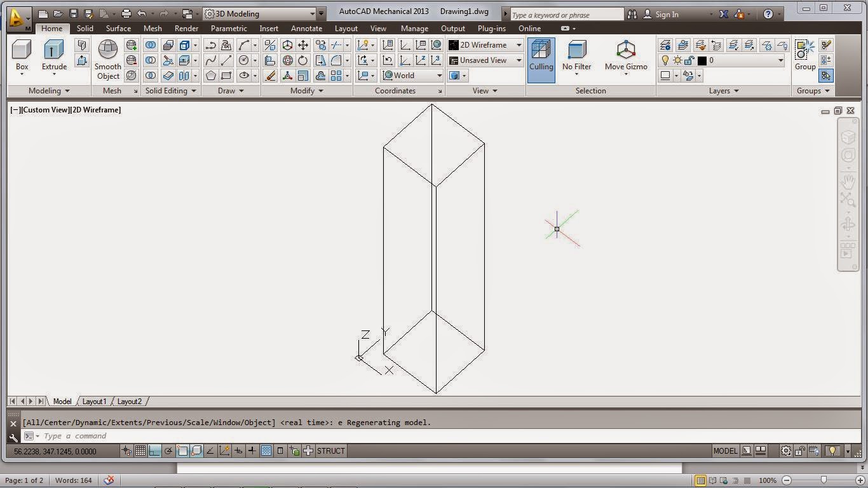Viewport: 868px width, 488px height.
Task: Open the 2D Wireframe visual style dropdown
Action: click(518, 44)
